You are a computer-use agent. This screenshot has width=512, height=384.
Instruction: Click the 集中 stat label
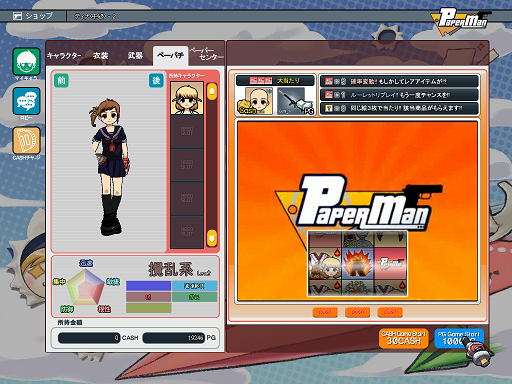pos(59,282)
